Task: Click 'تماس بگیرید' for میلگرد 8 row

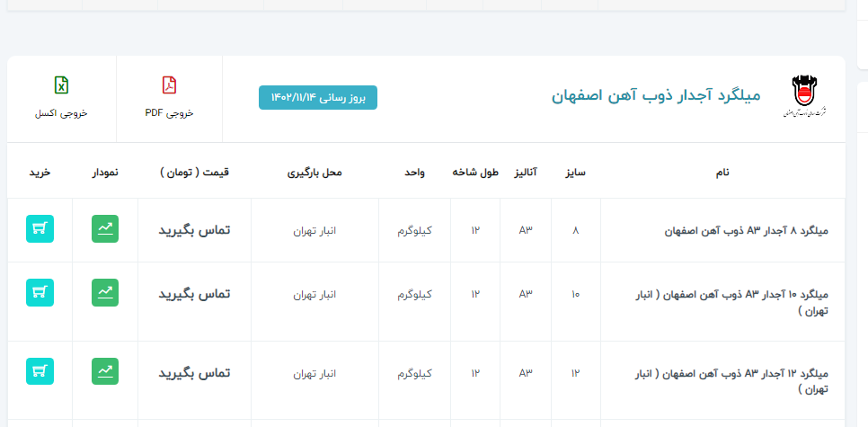Action: [x=194, y=230]
